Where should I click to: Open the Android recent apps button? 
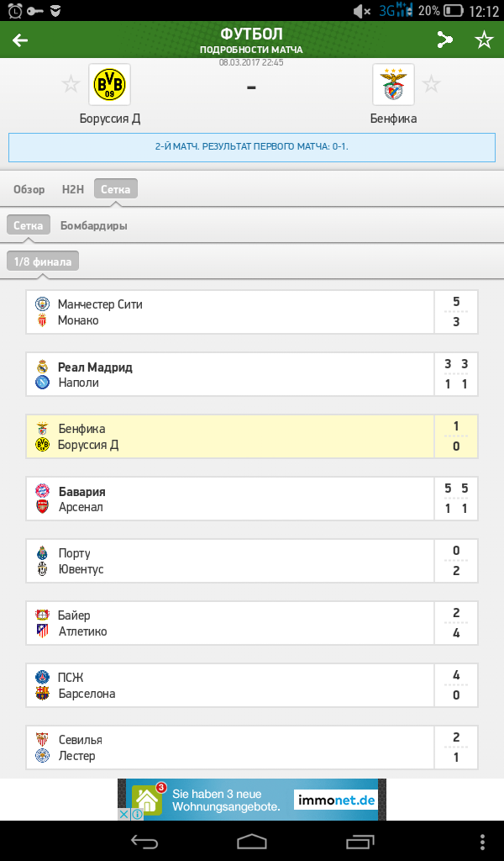click(360, 841)
